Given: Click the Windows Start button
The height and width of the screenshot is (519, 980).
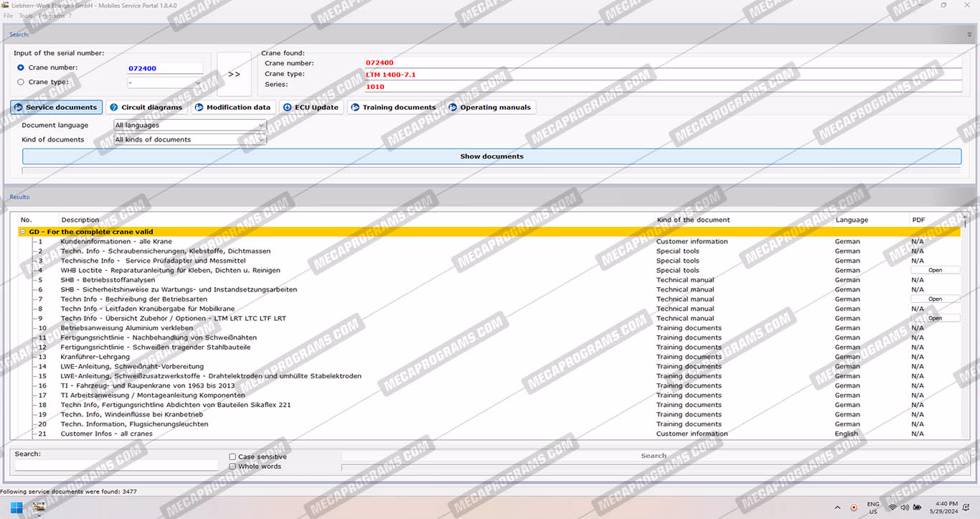Looking at the screenshot, I should click(16, 508).
